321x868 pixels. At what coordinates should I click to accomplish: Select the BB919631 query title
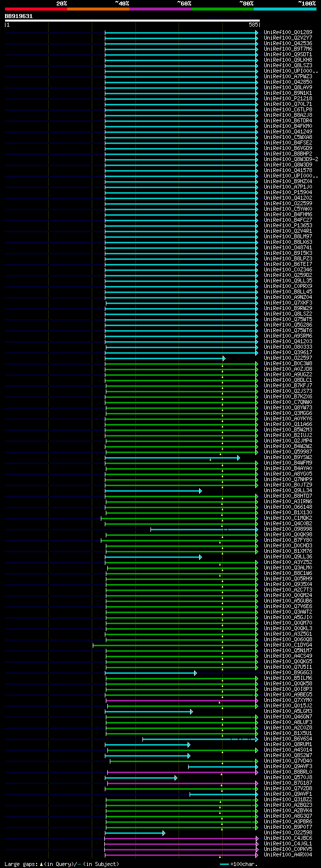(19, 16)
